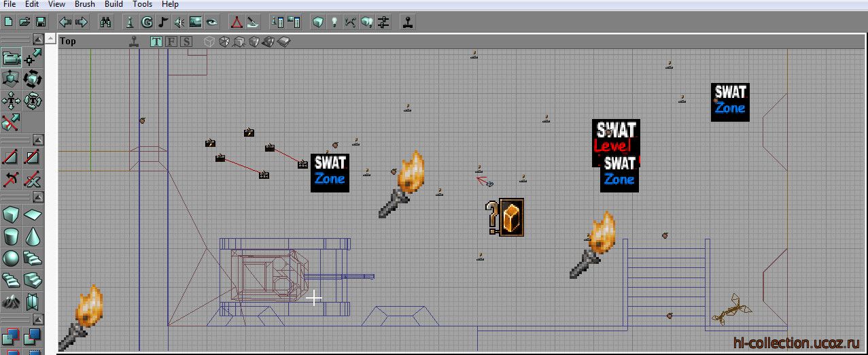Show Actor Properties pawn-with-list icon
The image size is (868, 355).
click(277, 22)
